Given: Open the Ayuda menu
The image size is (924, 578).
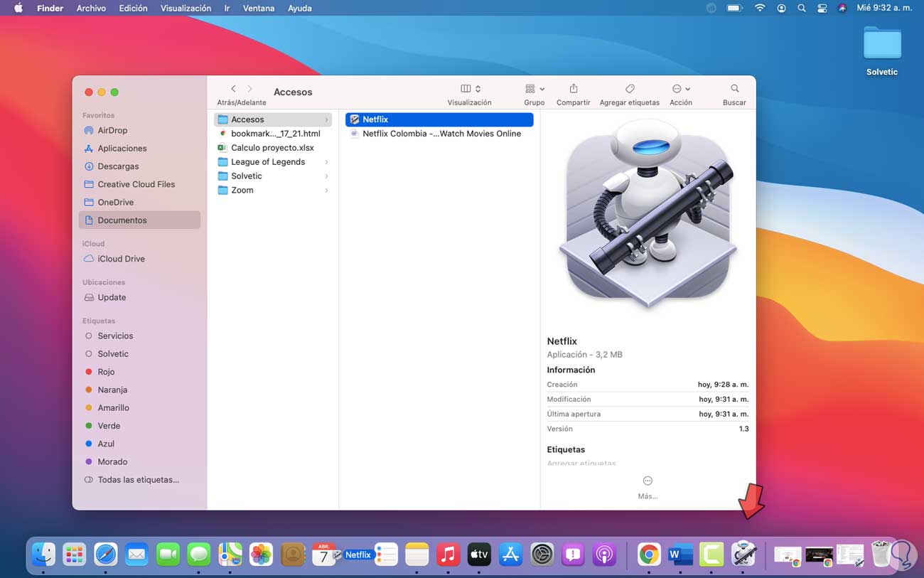Looking at the screenshot, I should [x=299, y=8].
